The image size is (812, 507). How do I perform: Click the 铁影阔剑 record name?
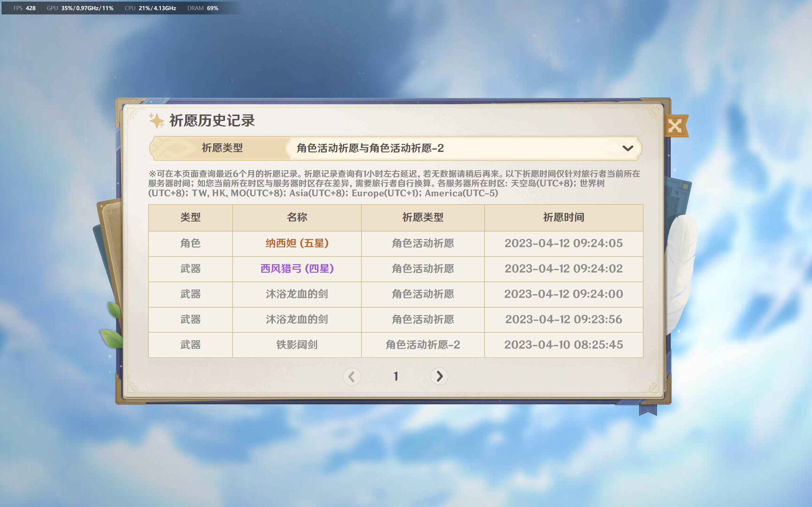[x=297, y=345]
